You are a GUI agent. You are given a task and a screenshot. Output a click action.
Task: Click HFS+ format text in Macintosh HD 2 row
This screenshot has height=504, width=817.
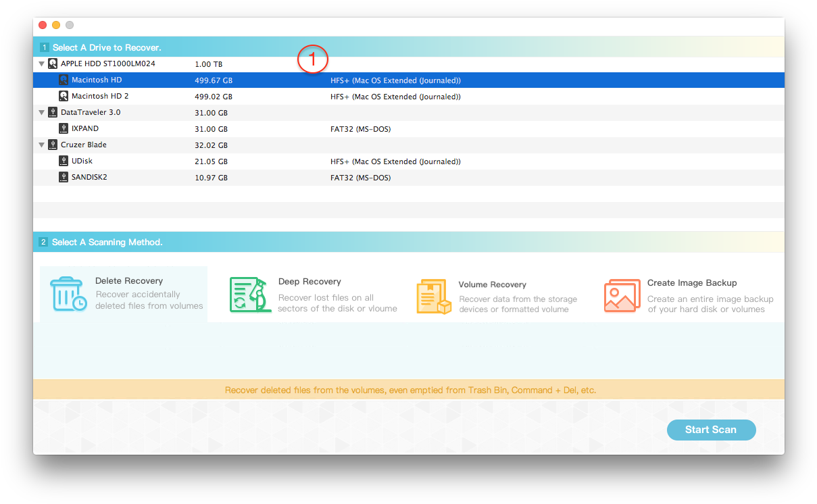395,97
